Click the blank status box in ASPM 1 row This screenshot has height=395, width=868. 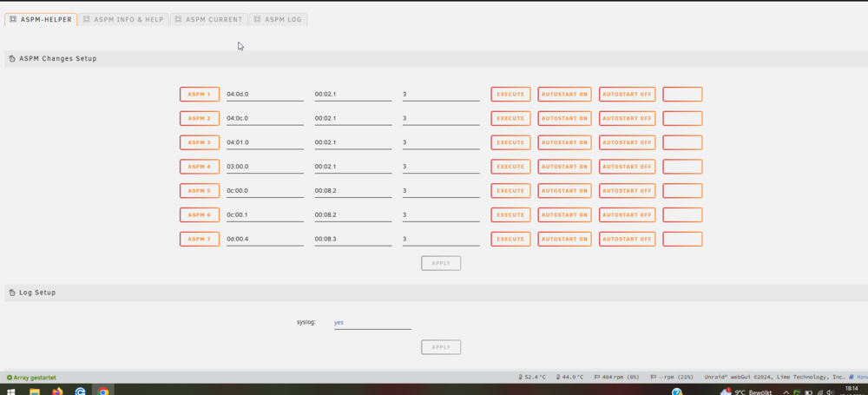(x=682, y=94)
